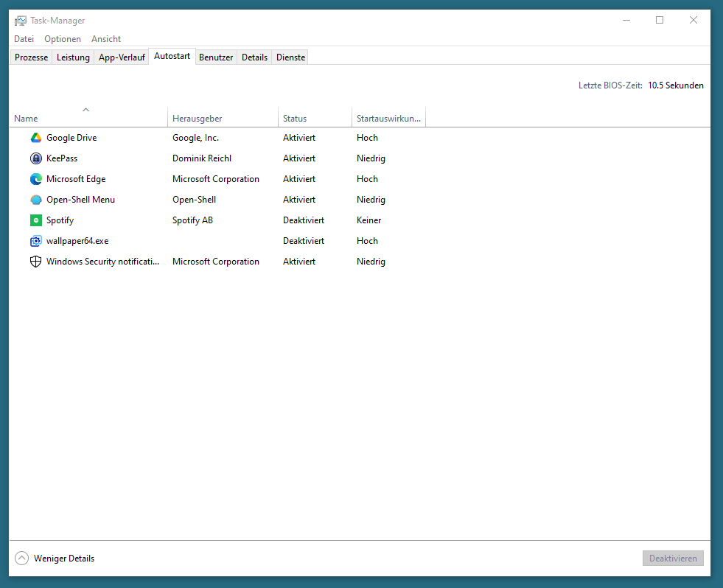Click the Microsoft Edge icon
This screenshot has width=723, height=588.
pyautogui.click(x=36, y=179)
